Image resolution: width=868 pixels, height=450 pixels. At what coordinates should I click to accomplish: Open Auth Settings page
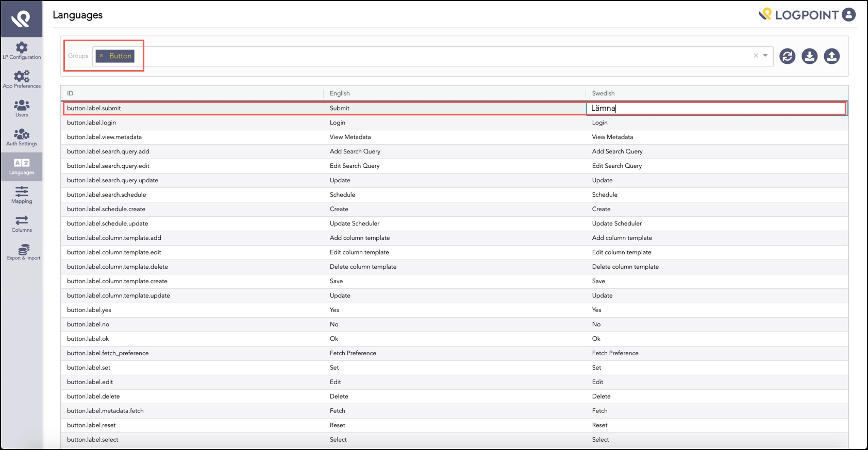click(22, 137)
